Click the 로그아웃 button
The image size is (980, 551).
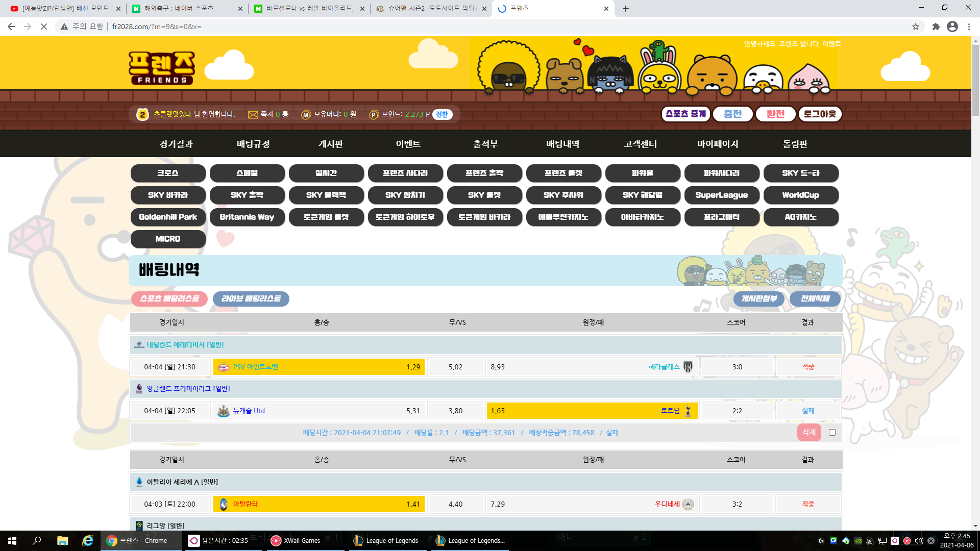click(x=820, y=114)
